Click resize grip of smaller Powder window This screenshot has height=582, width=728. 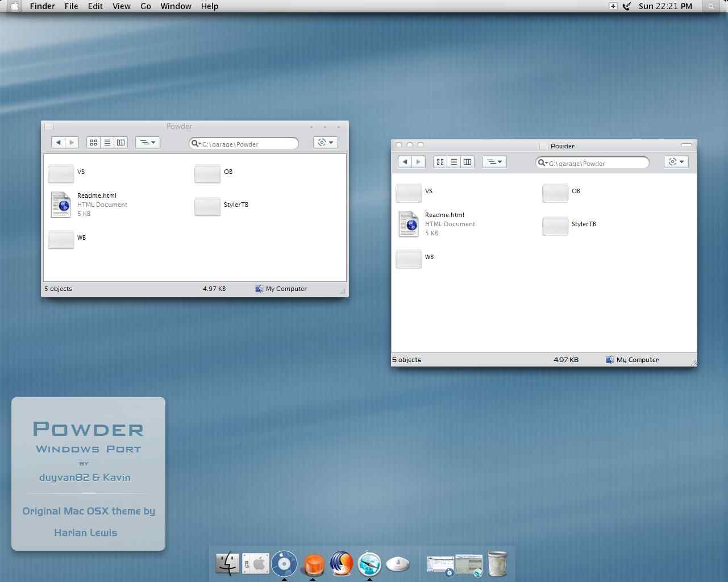point(343,291)
